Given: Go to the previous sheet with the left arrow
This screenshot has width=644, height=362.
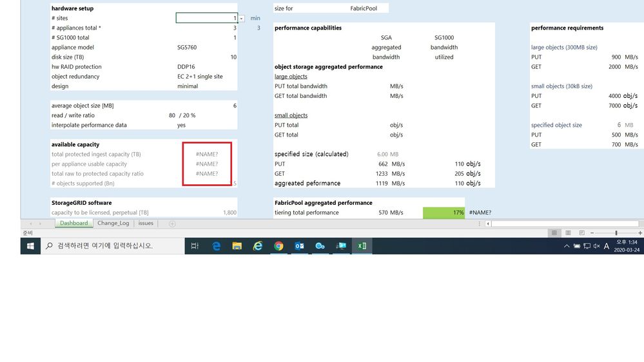Looking at the screenshot, I should point(30,224).
